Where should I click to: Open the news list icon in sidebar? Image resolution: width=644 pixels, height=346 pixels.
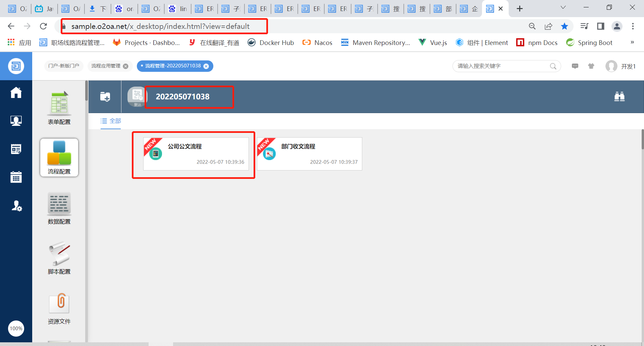16,149
